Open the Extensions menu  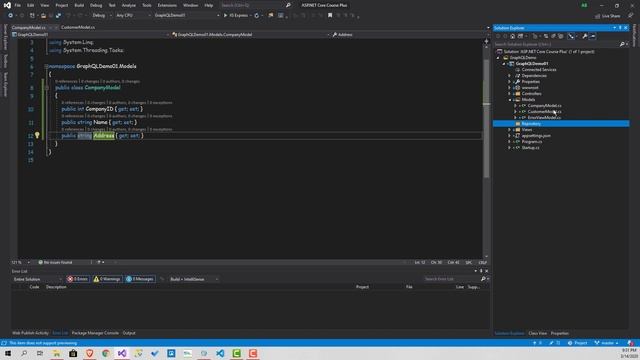167,5
